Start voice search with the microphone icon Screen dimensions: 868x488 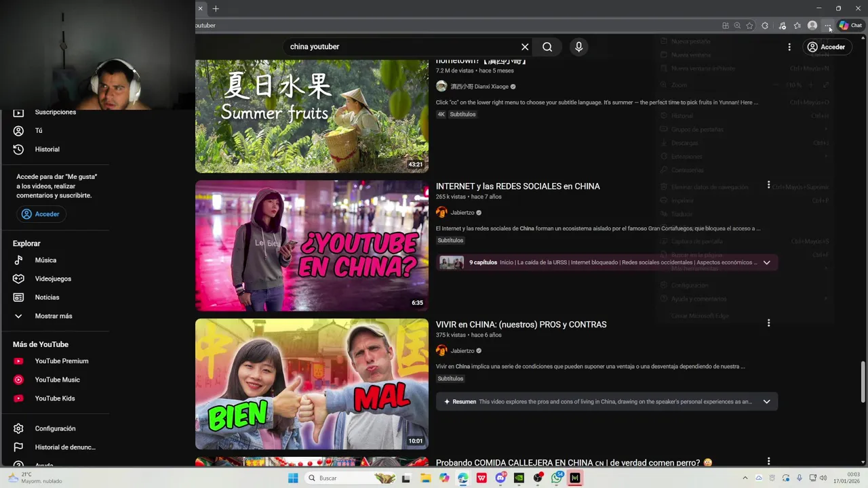pyautogui.click(x=578, y=47)
